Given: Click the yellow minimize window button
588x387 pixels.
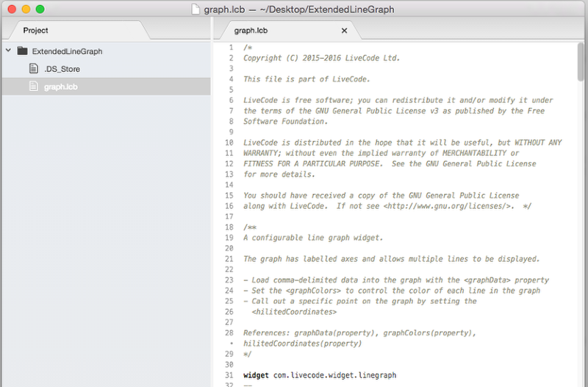Looking at the screenshot, I should click(26, 9).
